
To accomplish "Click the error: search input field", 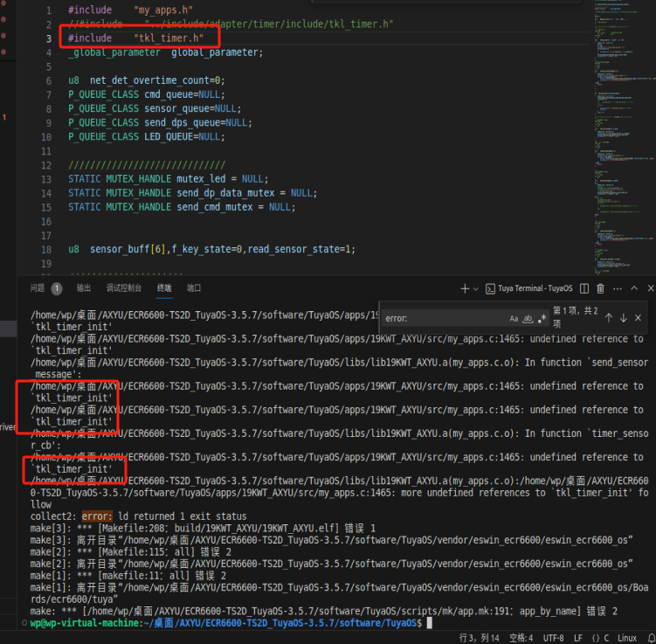I will [444, 318].
